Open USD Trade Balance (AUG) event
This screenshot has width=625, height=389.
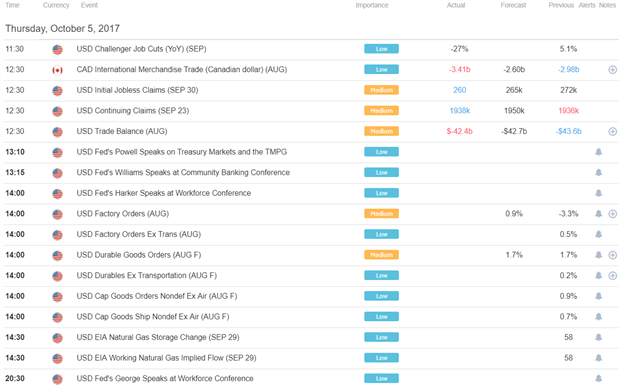pyautogui.click(x=122, y=131)
